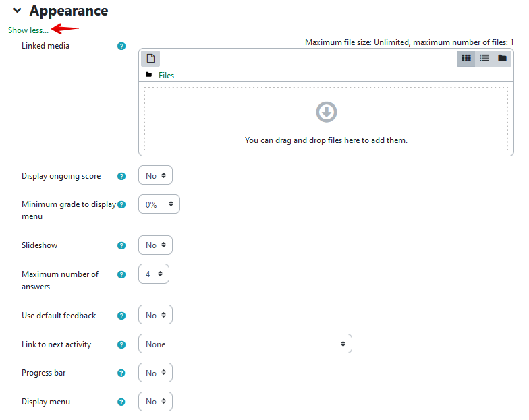This screenshot has height=420, width=529.
Task: Open the Link to next activity dropdown
Action: coord(244,344)
